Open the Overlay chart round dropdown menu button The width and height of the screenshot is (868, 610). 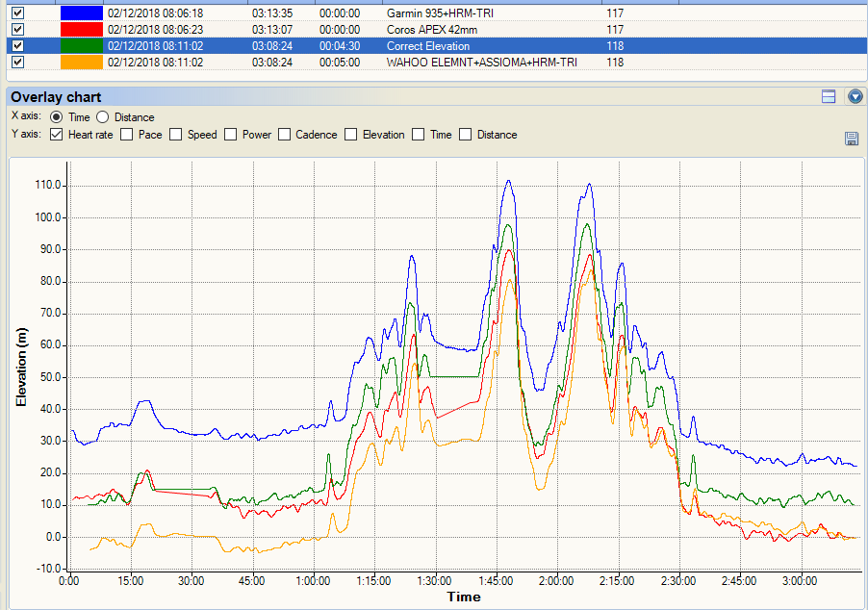pyautogui.click(x=855, y=96)
